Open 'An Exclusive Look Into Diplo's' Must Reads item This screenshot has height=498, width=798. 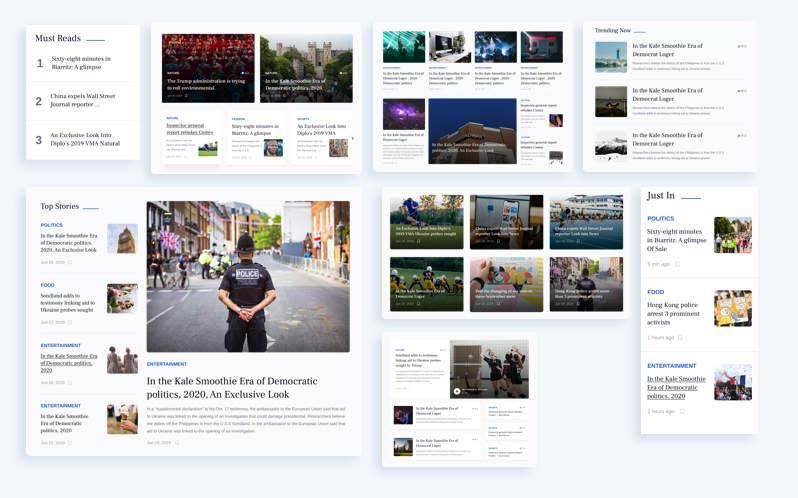click(85, 139)
